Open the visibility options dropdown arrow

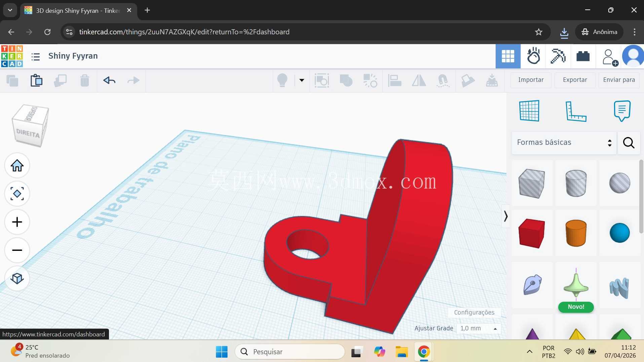[x=302, y=80]
